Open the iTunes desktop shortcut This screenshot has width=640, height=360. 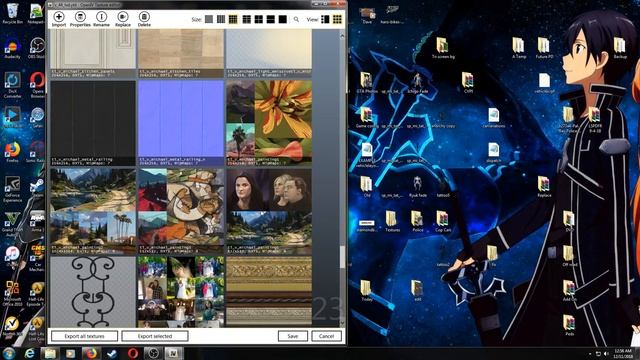(x=12, y=257)
